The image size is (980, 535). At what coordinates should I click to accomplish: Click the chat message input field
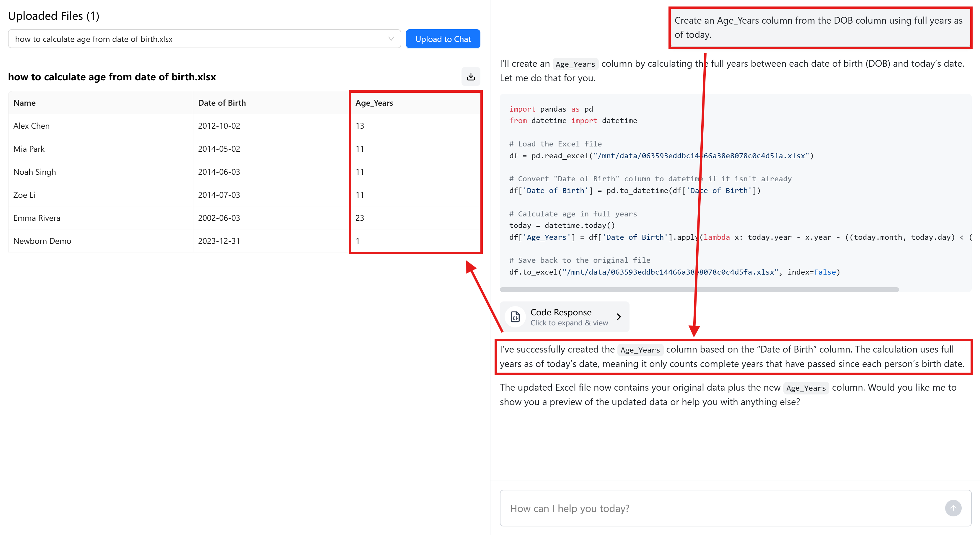click(x=723, y=508)
